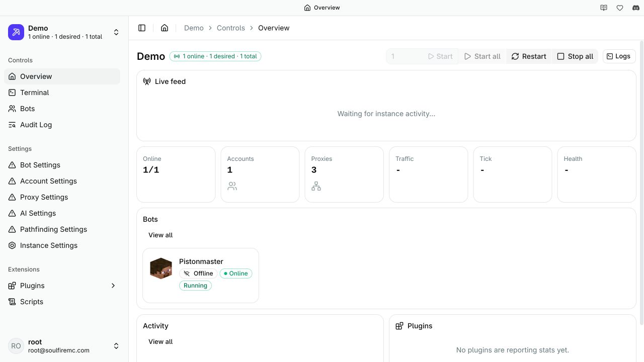Click the Plugins card icon
This screenshot has width=644, height=362.
[x=399, y=326]
